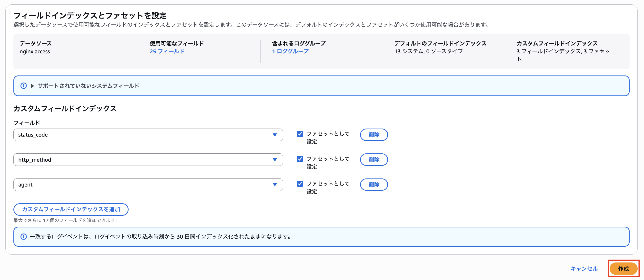Open the 25 フィールド link
Image resolution: width=644 pixels, height=280 pixels.
click(167, 51)
